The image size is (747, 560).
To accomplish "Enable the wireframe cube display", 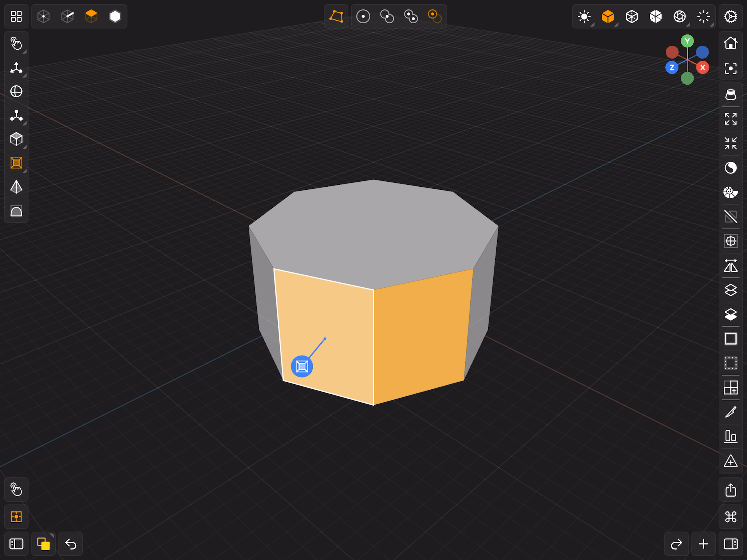I will (632, 16).
